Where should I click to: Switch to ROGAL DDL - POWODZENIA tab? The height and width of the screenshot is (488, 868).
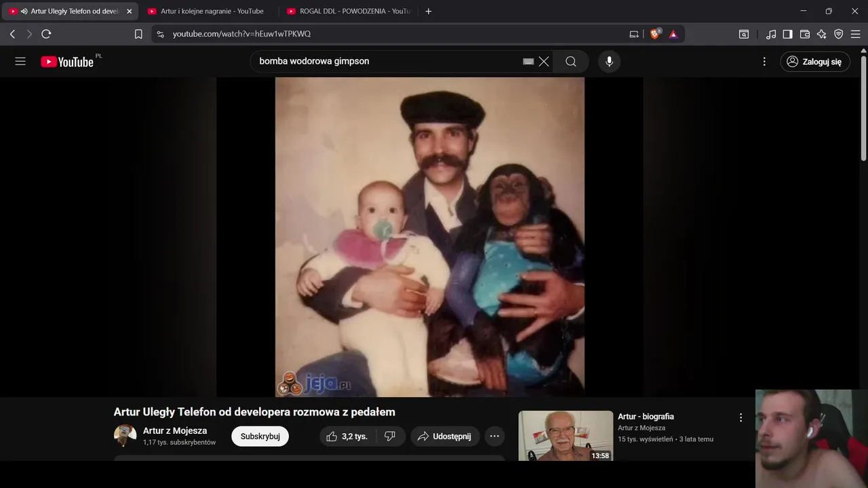click(349, 12)
